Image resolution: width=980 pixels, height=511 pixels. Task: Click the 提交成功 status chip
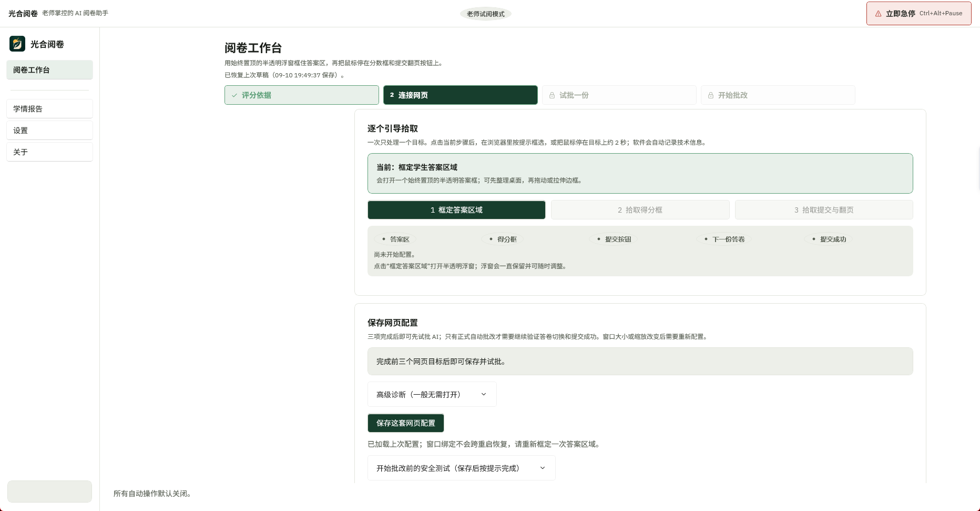point(829,239)
